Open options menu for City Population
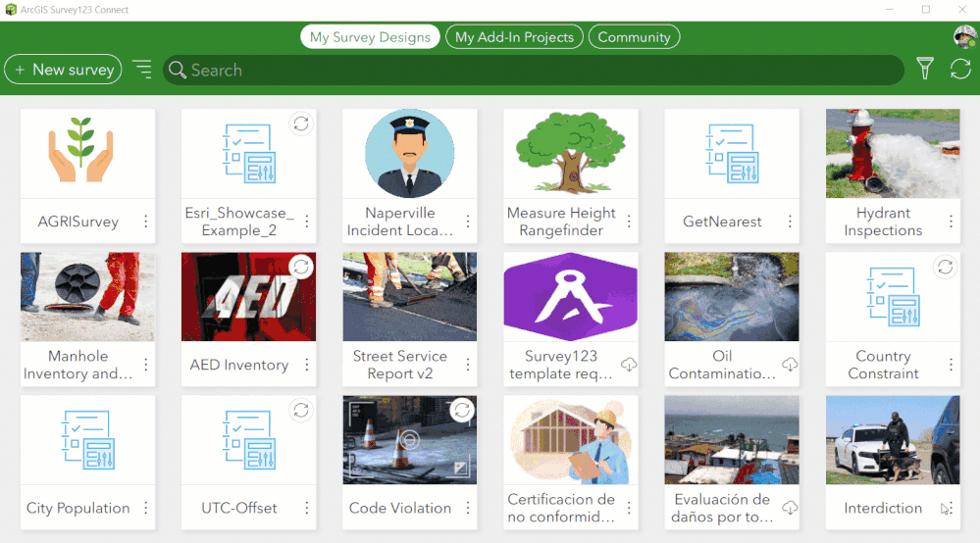Viewport: 980px width, 543px height. [x=145, y=508]
